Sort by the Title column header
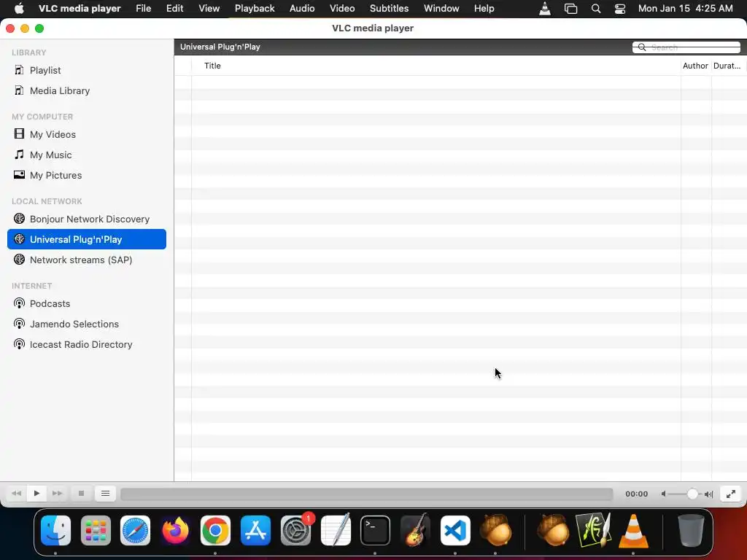 tap(212, 66)
